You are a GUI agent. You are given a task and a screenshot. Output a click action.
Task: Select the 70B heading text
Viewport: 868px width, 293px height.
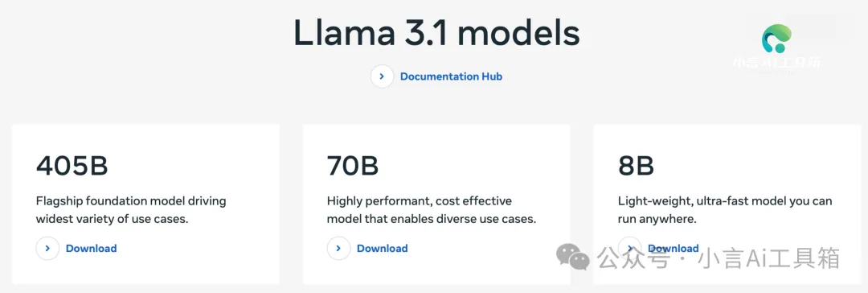click(x=353, y=165)
